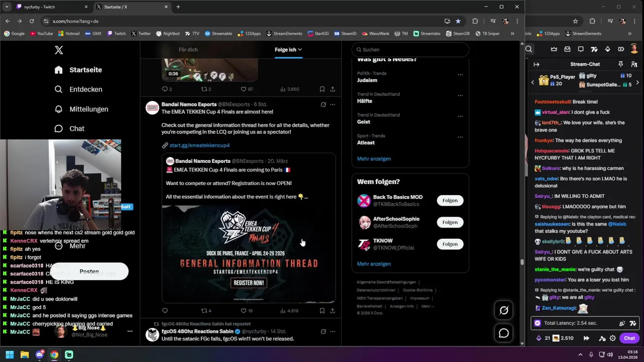Bookmark this page with the star icon

pyautogui.click(x=458, y=21)
